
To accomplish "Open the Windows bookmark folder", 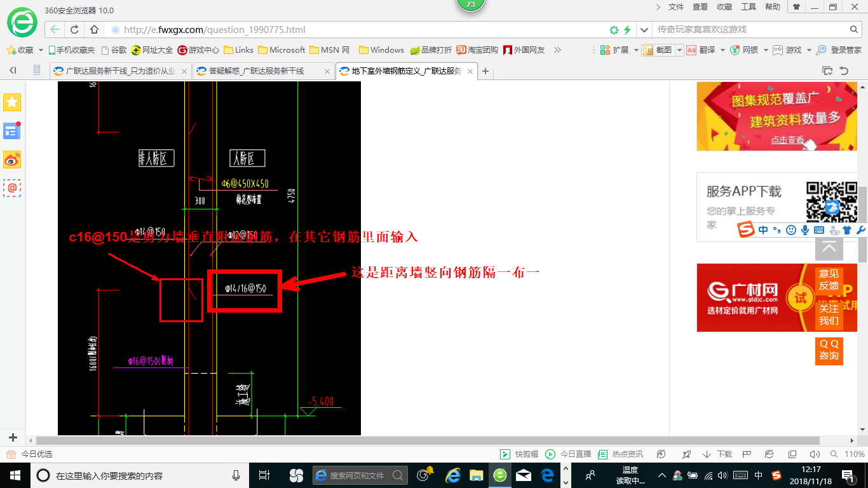I will (x=381, y=50).
